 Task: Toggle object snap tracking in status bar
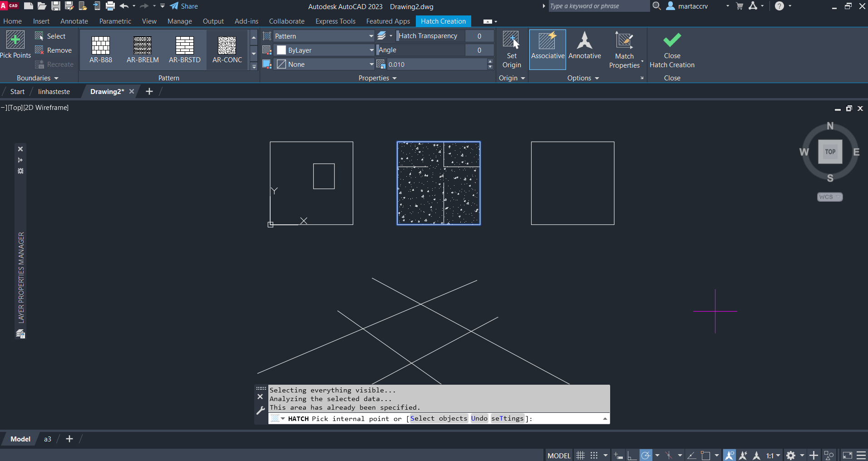691,455
